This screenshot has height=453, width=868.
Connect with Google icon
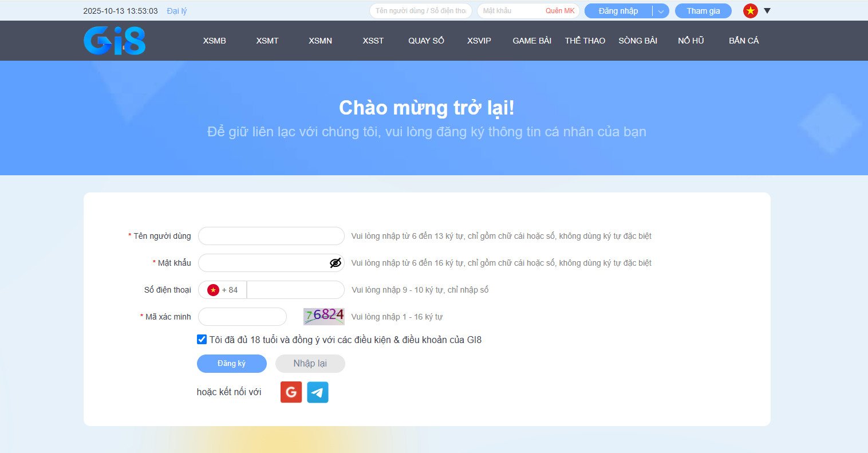click(x=291, y=392)
